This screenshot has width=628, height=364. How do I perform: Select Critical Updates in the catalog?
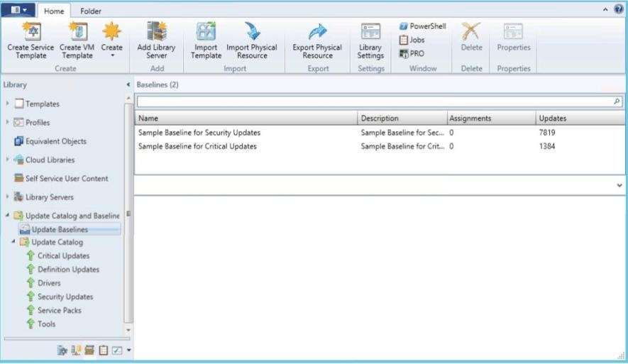(63, 256)
